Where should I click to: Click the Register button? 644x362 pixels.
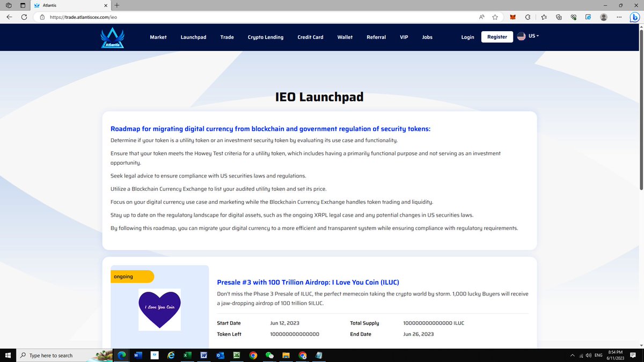497,36
